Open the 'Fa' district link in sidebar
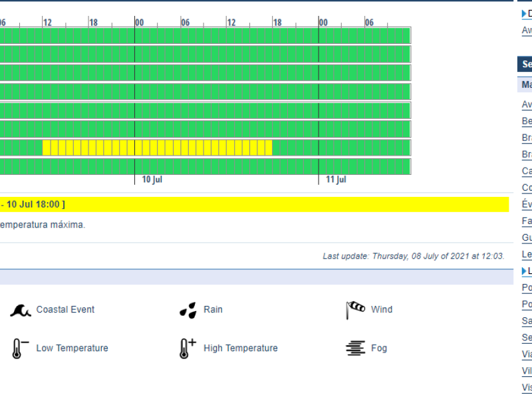Viewport: 532px width, 399px height. pyautogui.click(x=527, y=221)
